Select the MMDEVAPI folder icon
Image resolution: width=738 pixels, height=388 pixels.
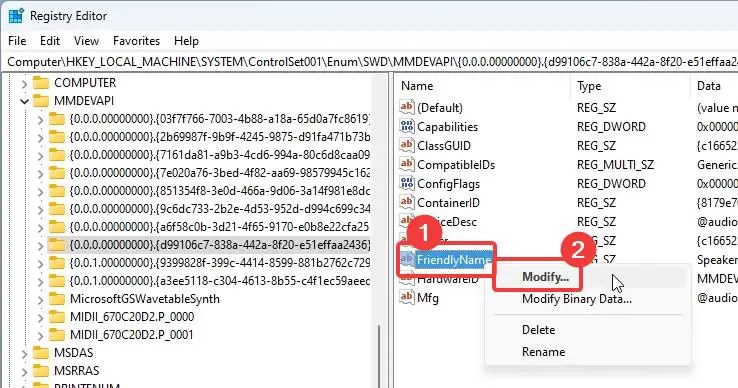41,101
